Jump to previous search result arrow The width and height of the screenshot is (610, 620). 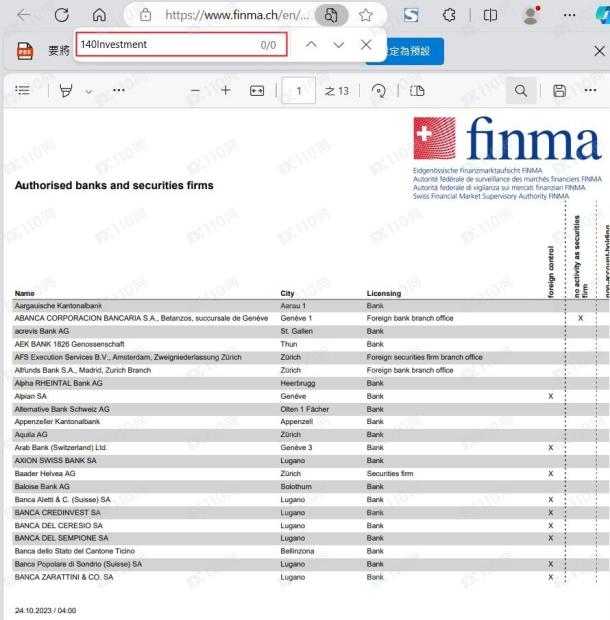click(311, 44)
